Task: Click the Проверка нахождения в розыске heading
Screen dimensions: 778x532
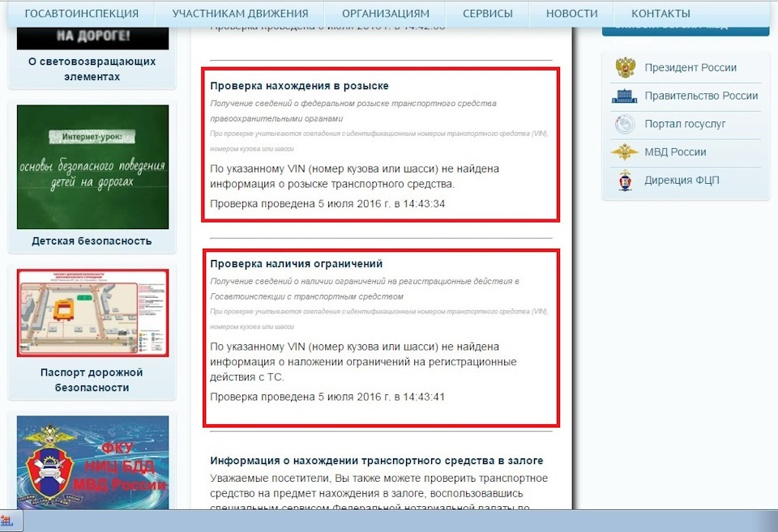Action: (299, 86)
